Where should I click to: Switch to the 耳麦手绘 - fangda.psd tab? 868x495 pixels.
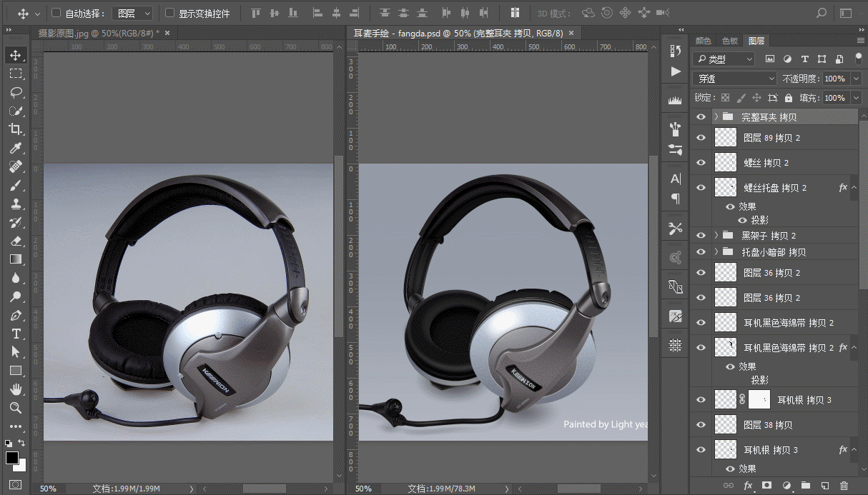point(458,33)
